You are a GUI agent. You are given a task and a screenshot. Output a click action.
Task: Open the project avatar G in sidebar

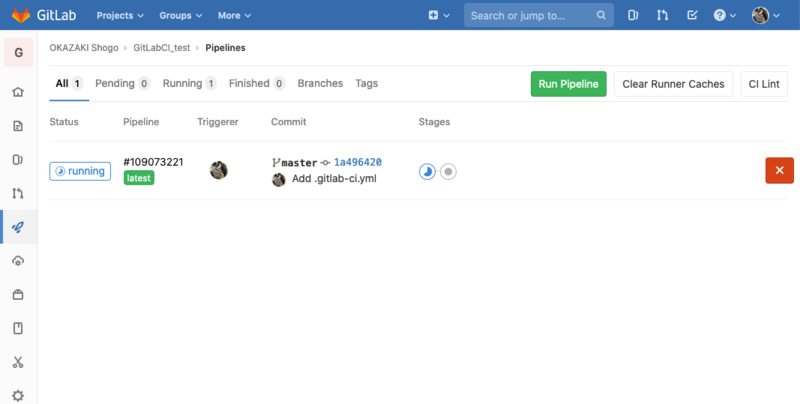[x=19, y=53]
